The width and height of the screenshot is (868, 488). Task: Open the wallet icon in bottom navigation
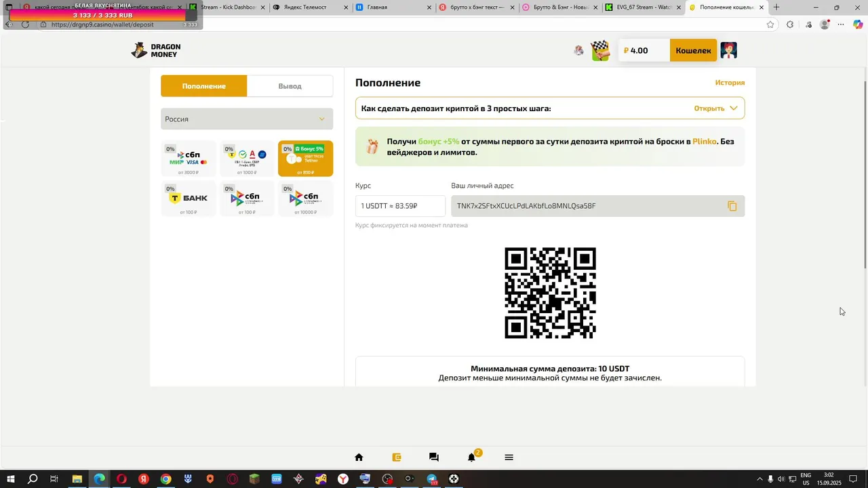tap(397, 457)
